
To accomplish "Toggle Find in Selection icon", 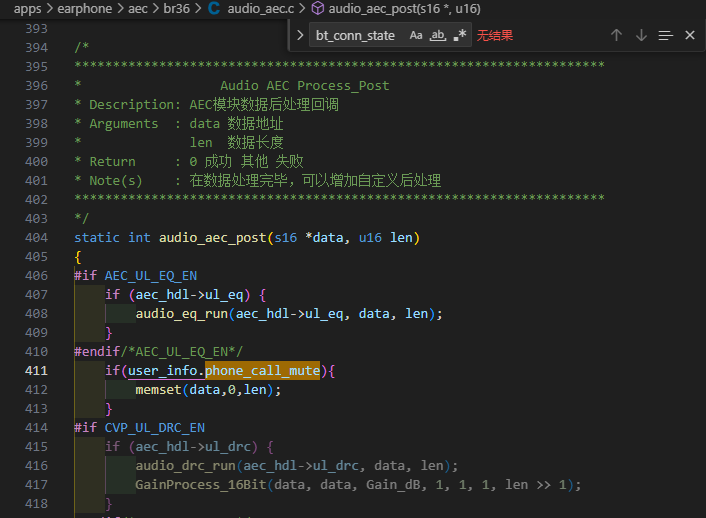I will pos(665,35).
